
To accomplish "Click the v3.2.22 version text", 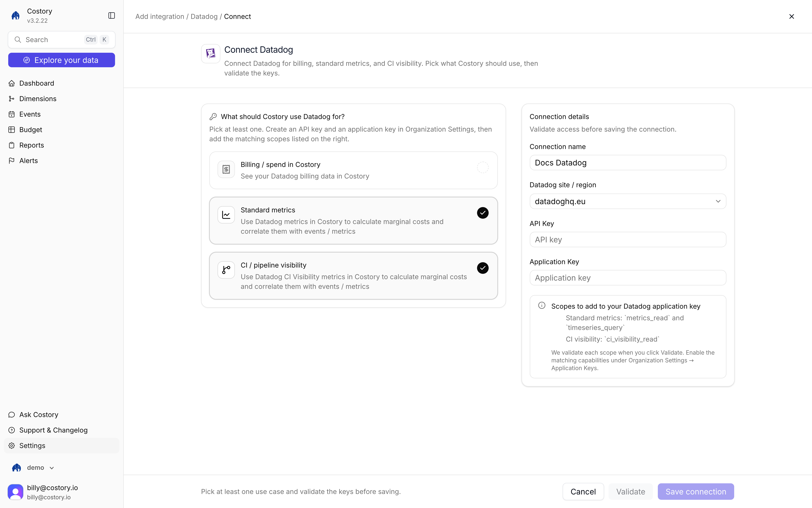I will coord(37,21).
